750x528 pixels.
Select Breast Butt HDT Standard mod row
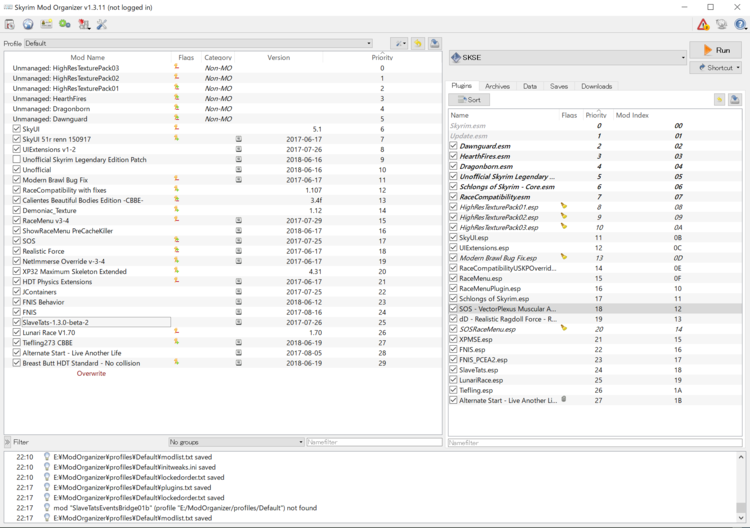click(223, 363)
